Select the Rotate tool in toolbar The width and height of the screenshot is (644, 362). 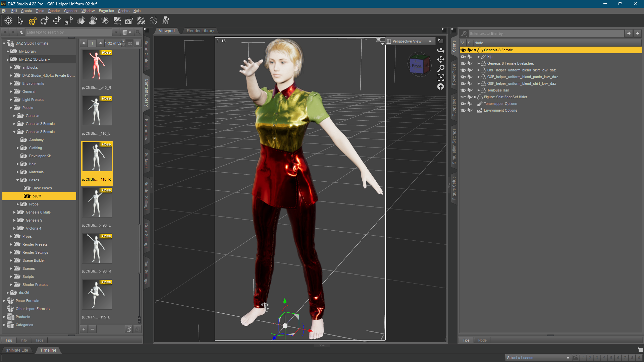[44, 21]
